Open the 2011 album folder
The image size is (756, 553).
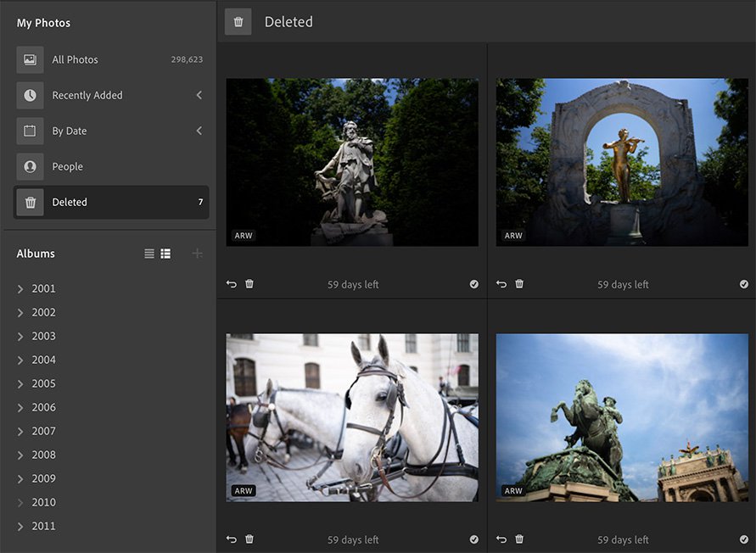tap(43, 526)
